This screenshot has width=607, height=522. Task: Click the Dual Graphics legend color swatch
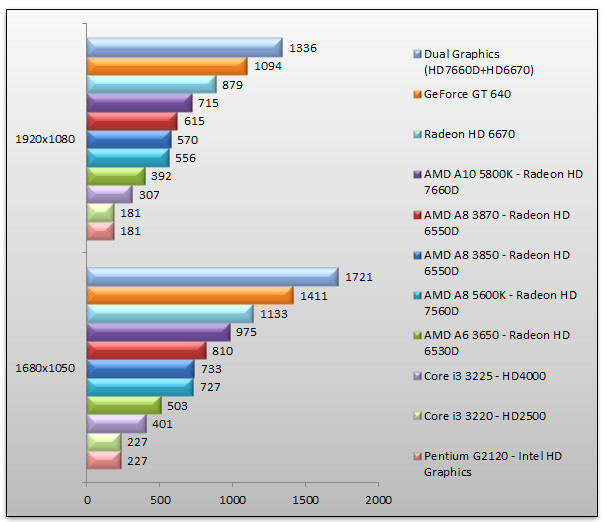pyautogui.click(x=417, y=54)
